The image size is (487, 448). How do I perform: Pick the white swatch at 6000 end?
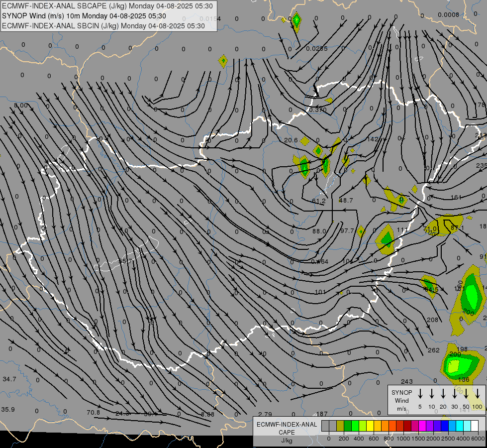pos(475,426)
